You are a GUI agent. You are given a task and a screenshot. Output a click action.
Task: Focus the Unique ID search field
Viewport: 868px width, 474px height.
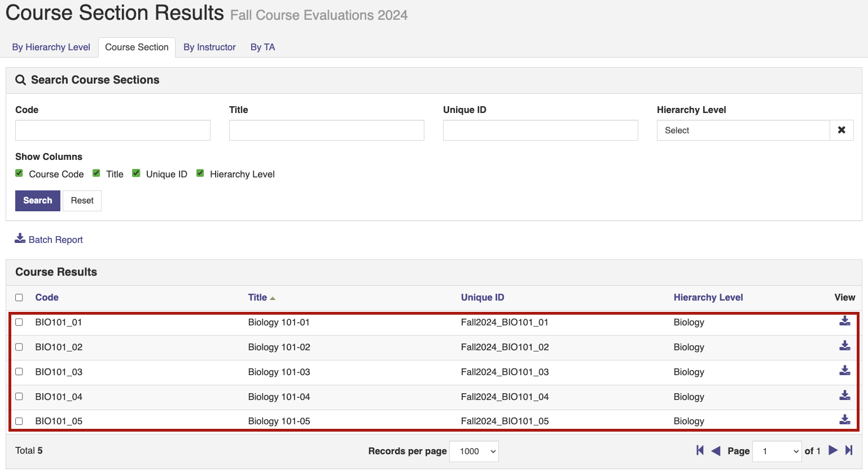click(x=541, y=130)
